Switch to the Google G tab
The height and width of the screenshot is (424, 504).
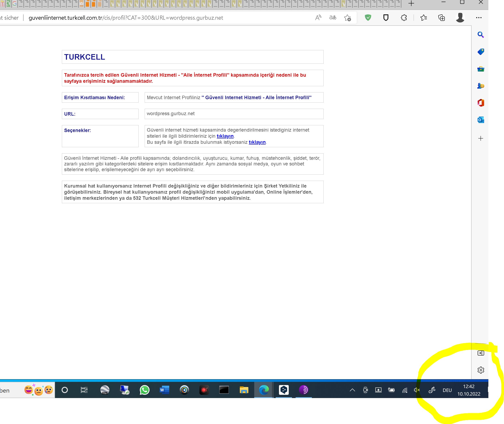point(14,3)
